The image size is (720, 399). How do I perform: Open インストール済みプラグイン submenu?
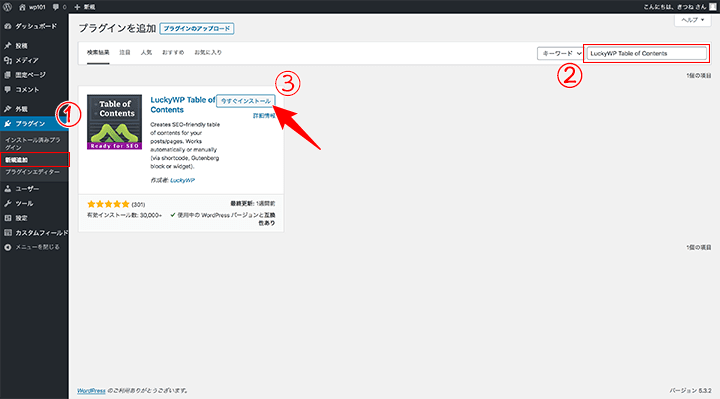[x=33, y=143]
